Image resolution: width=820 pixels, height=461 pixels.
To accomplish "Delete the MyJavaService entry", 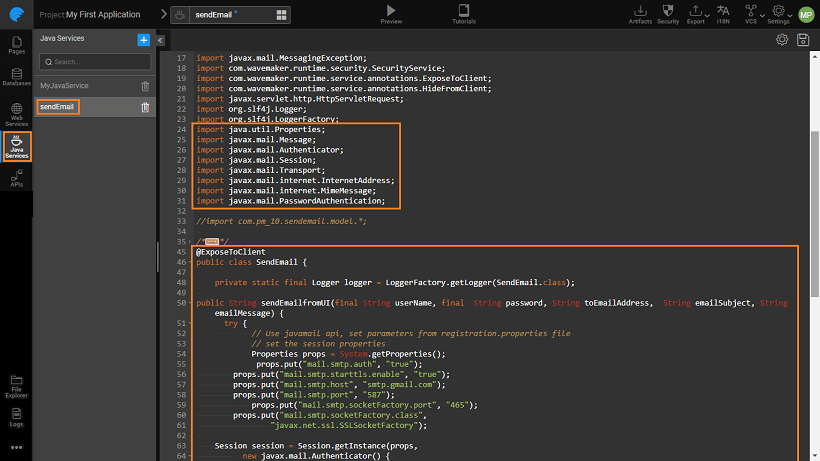I will coord(145,87).
